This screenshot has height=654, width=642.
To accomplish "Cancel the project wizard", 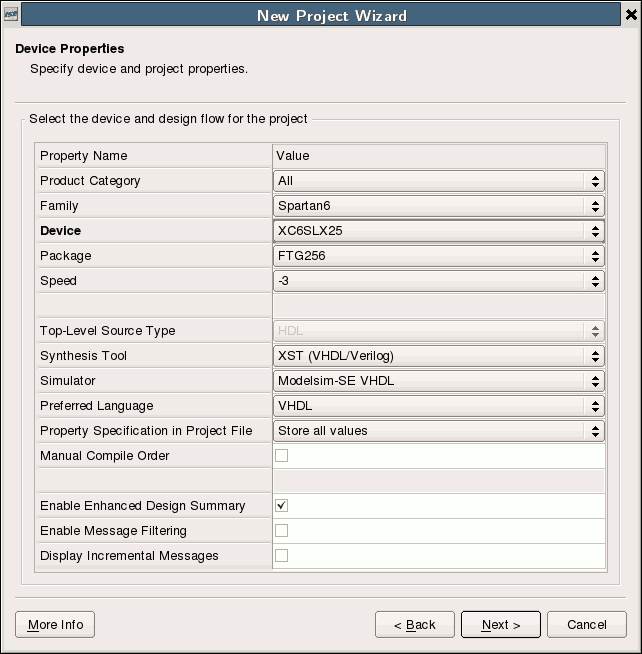I will 586,625.
